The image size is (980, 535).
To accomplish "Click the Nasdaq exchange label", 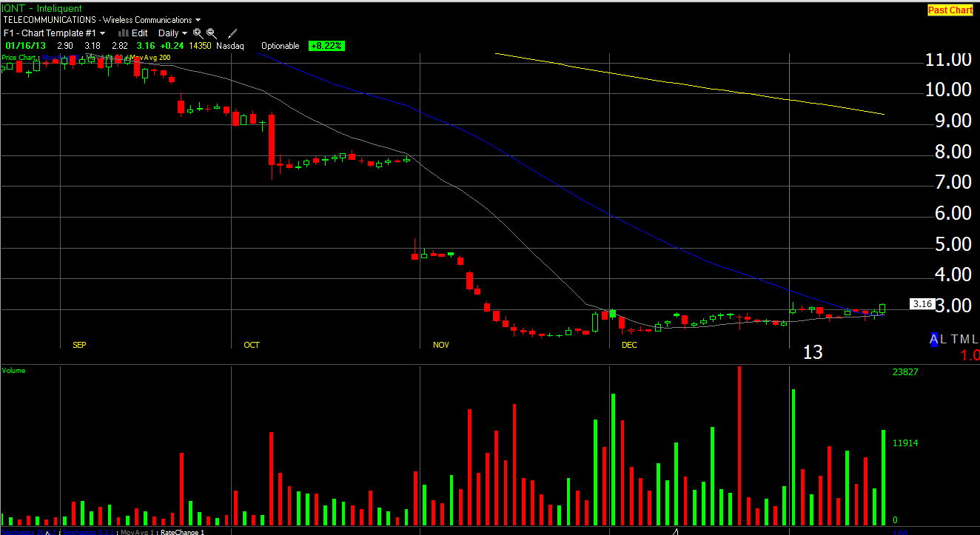I will pyautogui.click(x=230, y=46).
